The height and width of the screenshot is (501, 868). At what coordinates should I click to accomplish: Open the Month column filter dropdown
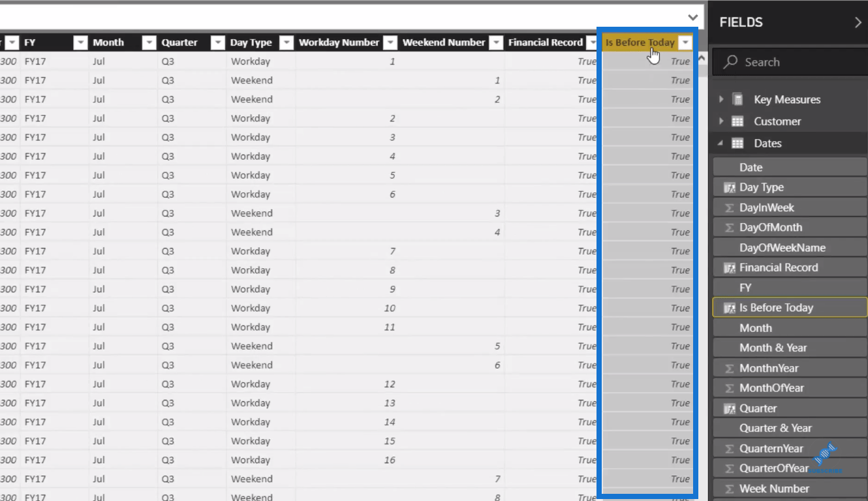click(x=149, y=42)
